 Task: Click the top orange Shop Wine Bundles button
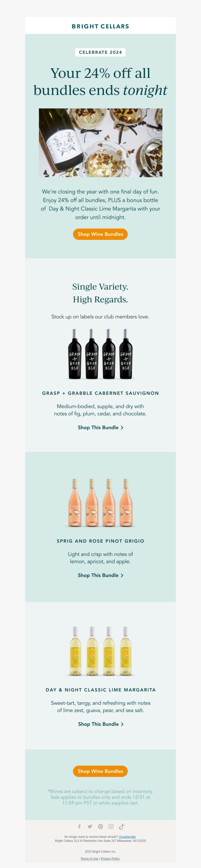(x=100, y=234)
